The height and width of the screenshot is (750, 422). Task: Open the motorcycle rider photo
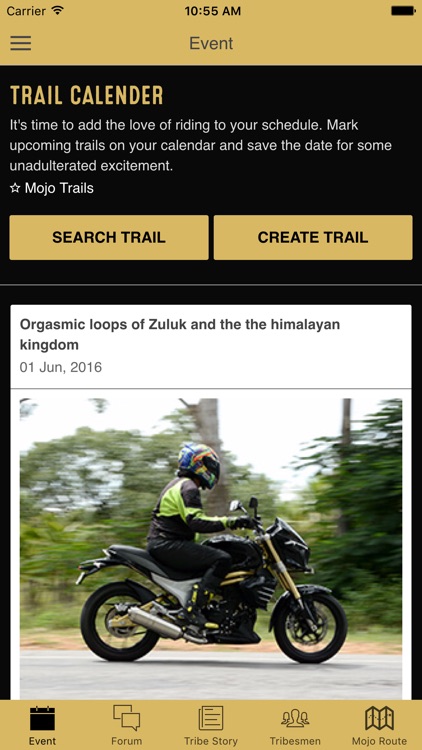[211, 548]
